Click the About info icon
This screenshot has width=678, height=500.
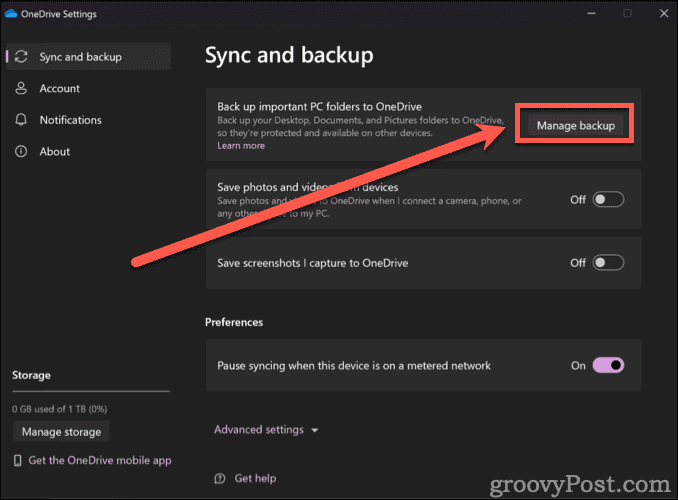(x=21, y=151)
